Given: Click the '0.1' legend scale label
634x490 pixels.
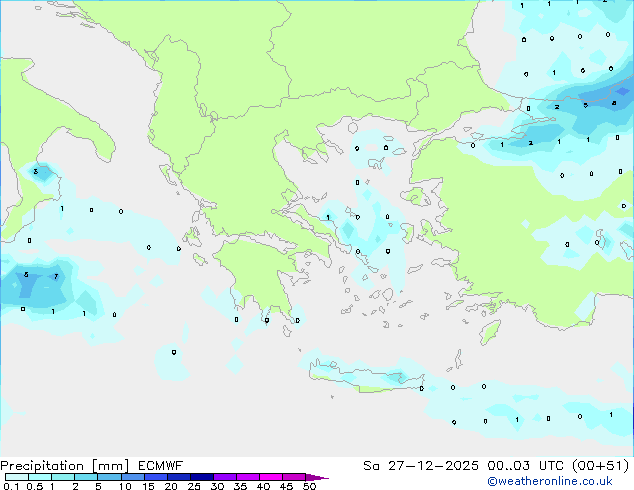Looking at the screenshot, I should 11,486.
